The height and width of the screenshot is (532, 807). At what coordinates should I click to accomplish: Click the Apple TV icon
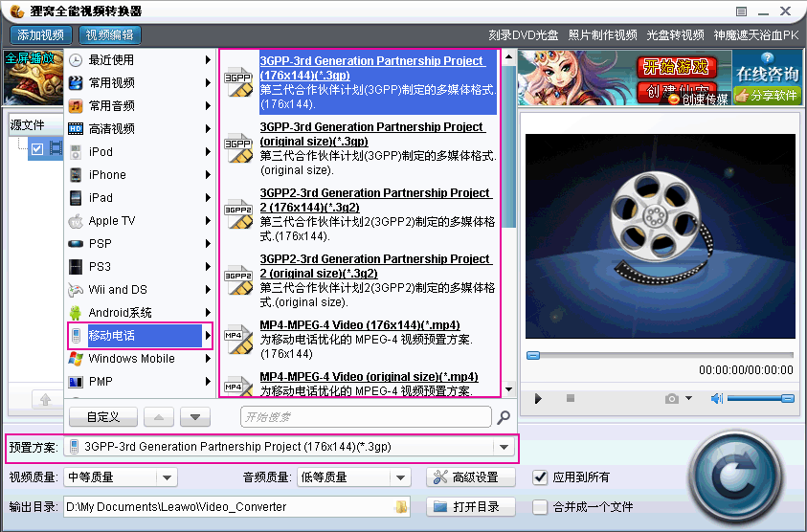[76, 221]
